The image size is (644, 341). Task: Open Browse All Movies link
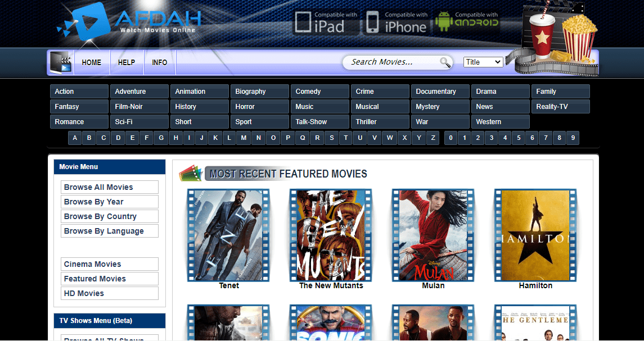[110, 187]
